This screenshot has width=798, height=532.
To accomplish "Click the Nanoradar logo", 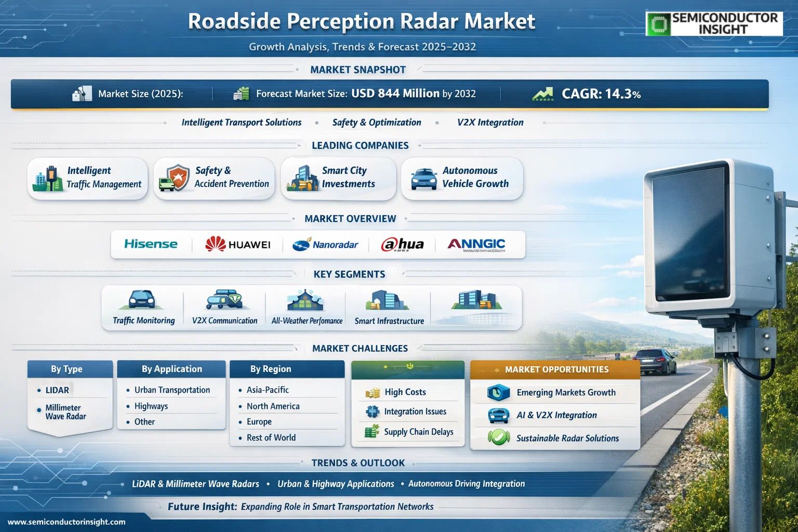I will (x=325, y=244).
